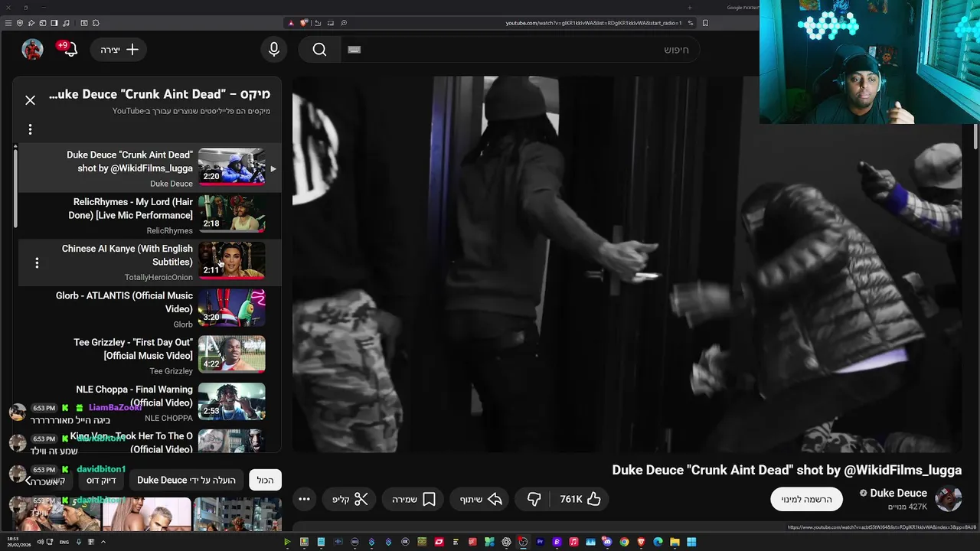
Task: Open options menu for Chinese AI Kanye row
Action: tap(37, 262)
